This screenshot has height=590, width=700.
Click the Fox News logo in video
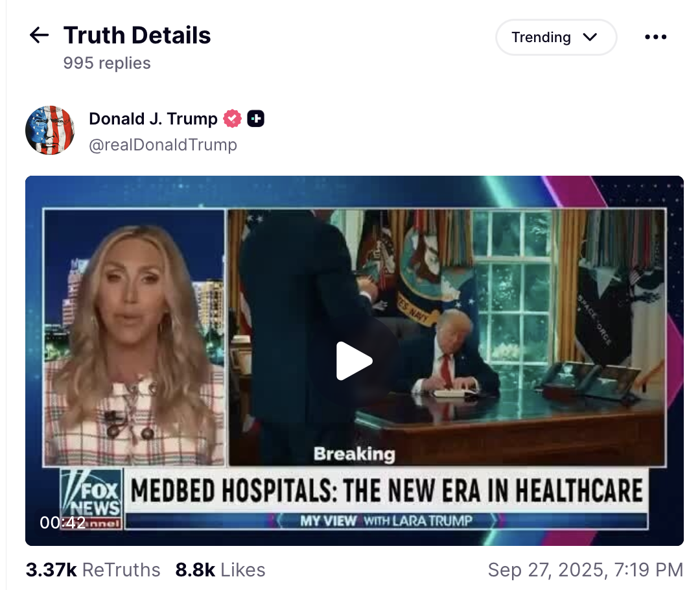point(91,499)
